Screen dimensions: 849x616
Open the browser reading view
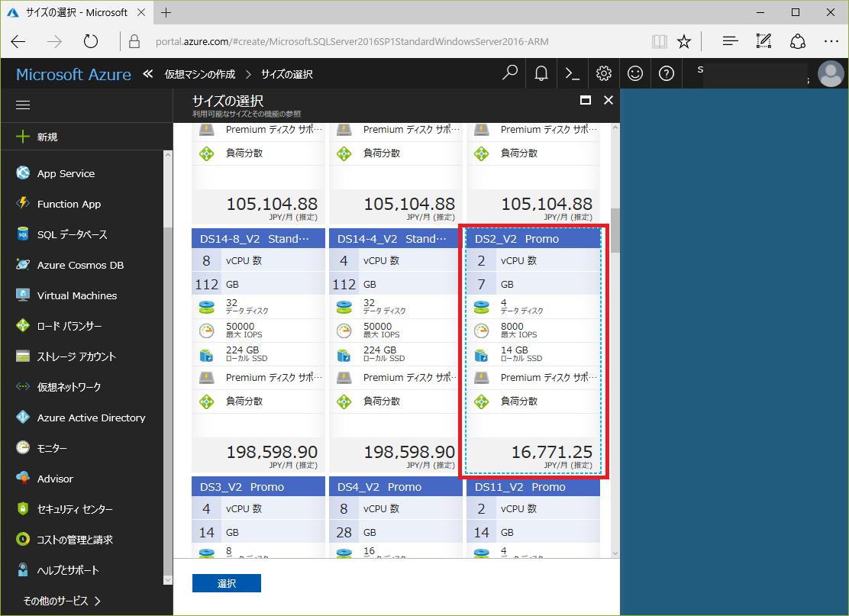[659, 42]
